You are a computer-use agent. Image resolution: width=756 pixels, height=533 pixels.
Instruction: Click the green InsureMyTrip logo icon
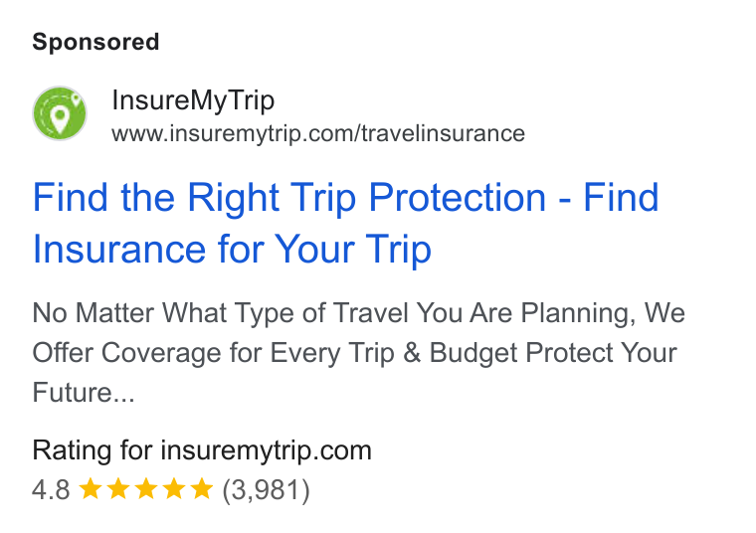[x=60, y=113]
